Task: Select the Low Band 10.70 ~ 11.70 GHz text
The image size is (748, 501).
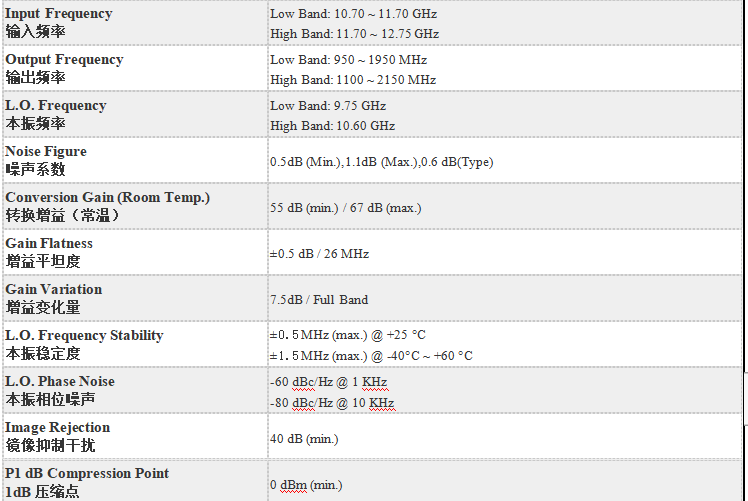Action: (353, 14)
